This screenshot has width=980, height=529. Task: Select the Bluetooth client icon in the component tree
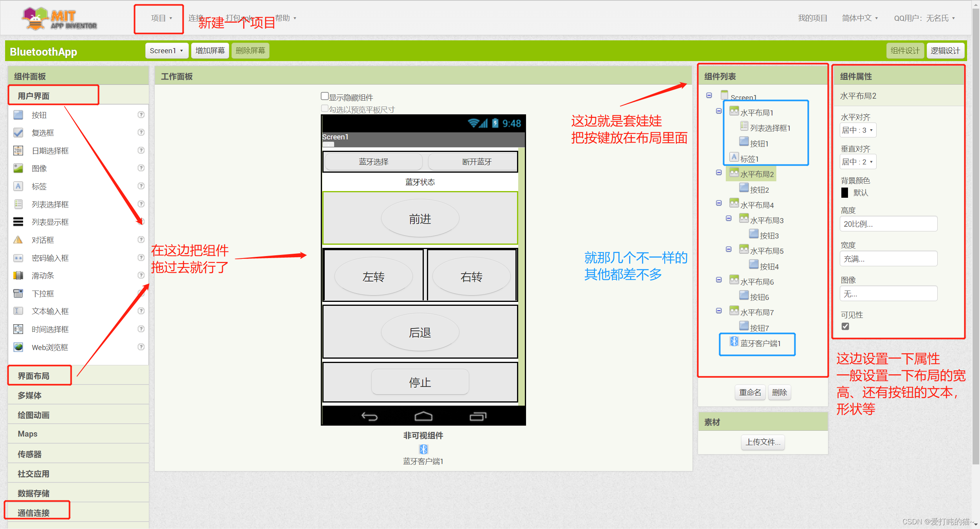pyautogui.click(x=734, y=341)
